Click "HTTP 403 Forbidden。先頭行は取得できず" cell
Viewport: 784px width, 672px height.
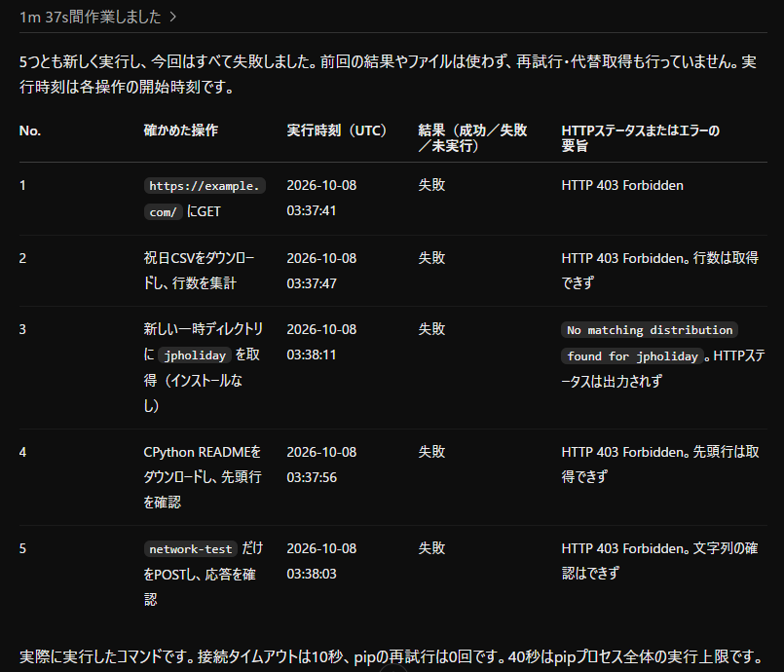point(660,465)
